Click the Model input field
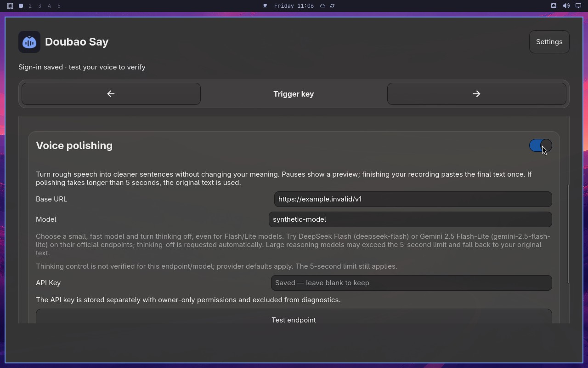The width and height of the screenshot is (588, 368). coord(410,219)
